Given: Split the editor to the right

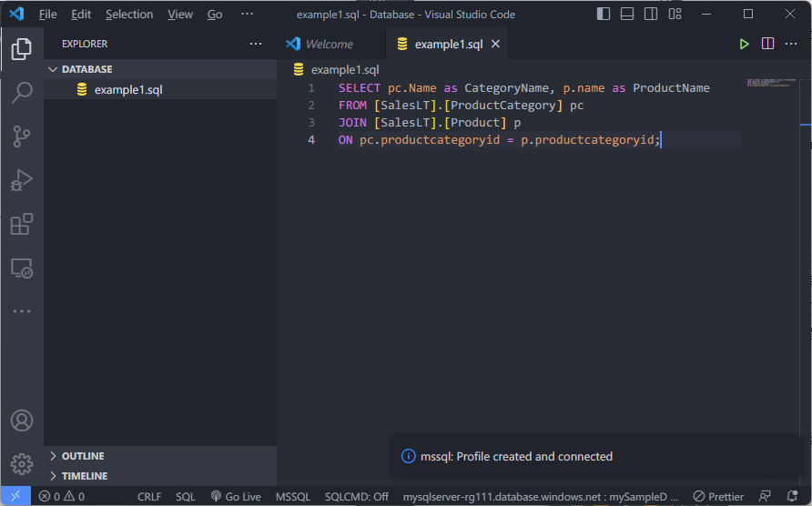Looking at the screenshot, I should 768,44.
